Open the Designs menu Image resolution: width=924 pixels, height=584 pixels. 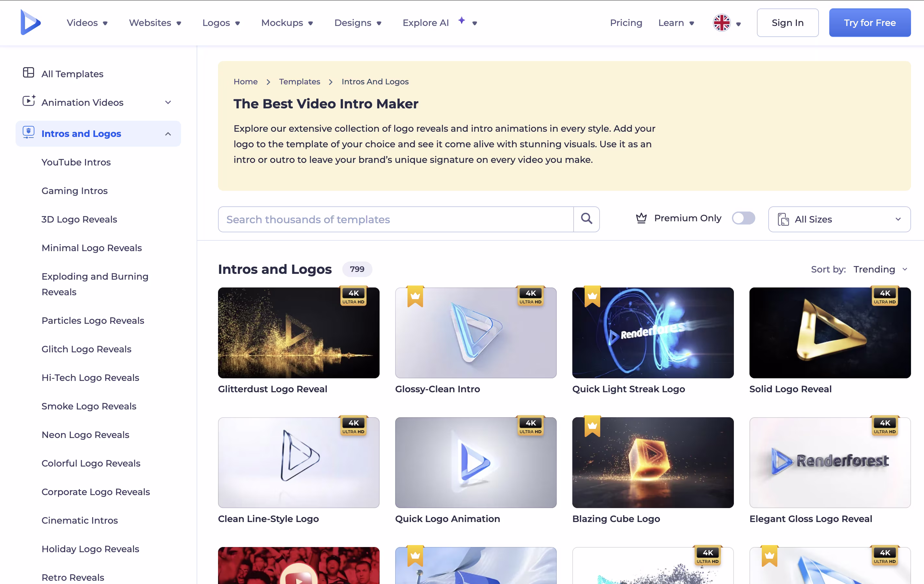[358, 23]
